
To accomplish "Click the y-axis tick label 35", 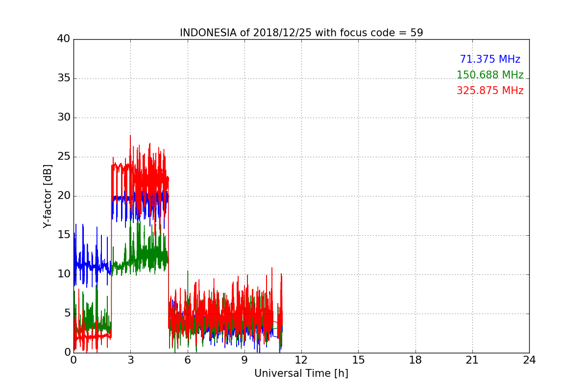I will coord(64,78).
